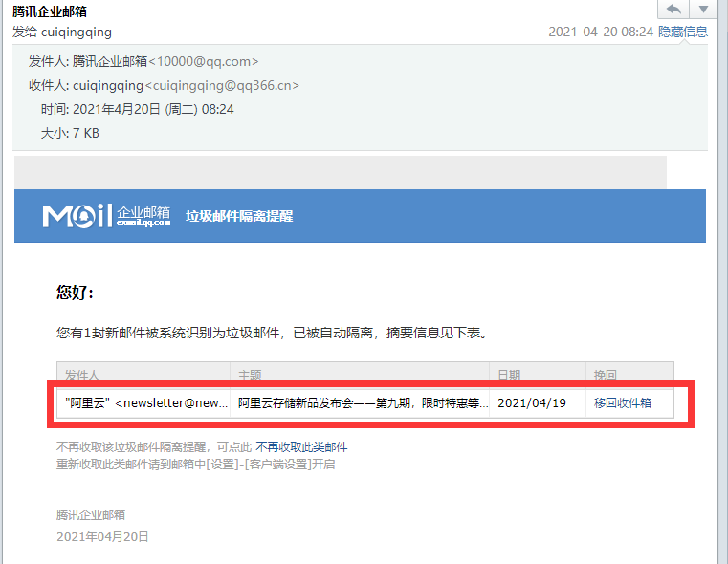Screen dimensions: 728x564
Task: Click the reply arrow icon
Action: tap(673, 9)
